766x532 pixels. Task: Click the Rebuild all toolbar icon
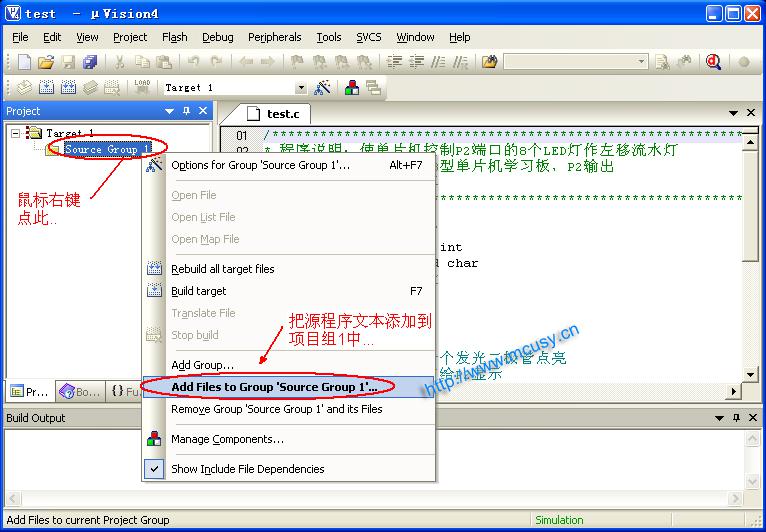click(x=68, y=87)
